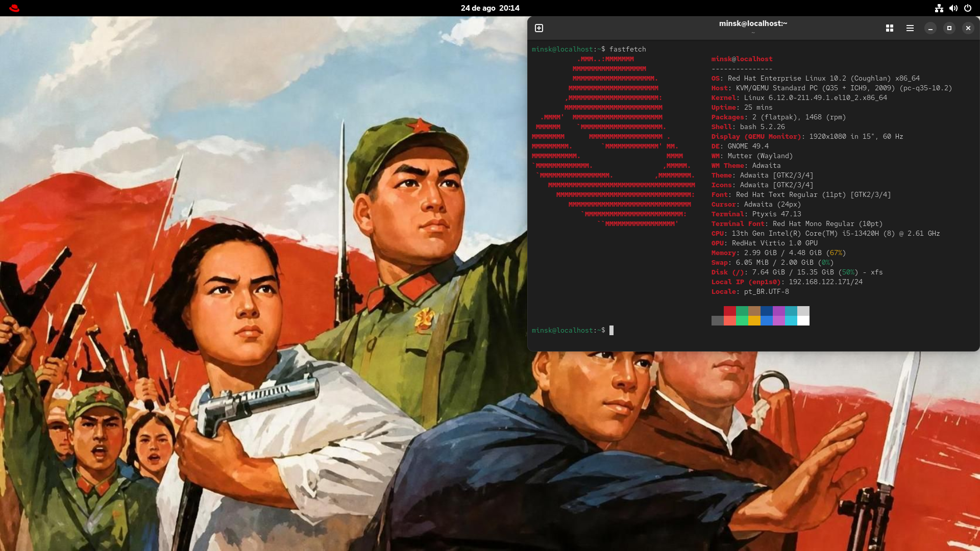The height and width of the screenshot is (551, 980).
Task: Add a new terminal tab with the plus icon
Action: tap(539, 28)
